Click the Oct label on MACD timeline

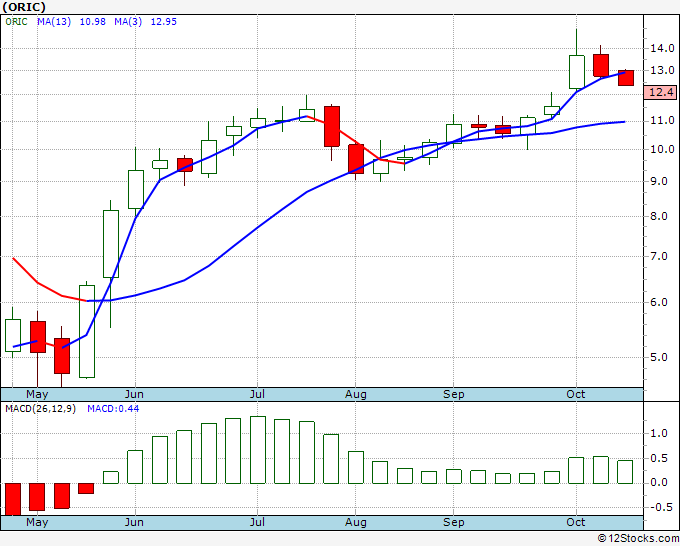[x=575, y=522]
